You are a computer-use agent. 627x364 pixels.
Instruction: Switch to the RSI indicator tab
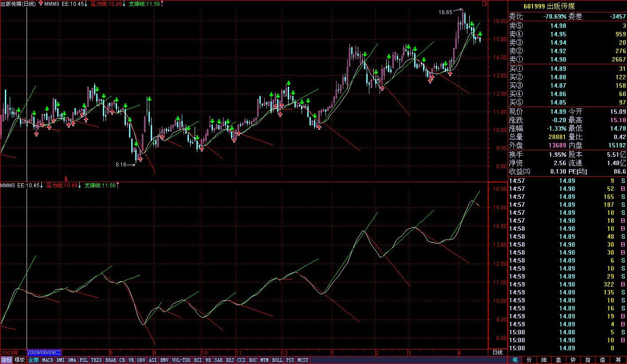click(198, 360)
